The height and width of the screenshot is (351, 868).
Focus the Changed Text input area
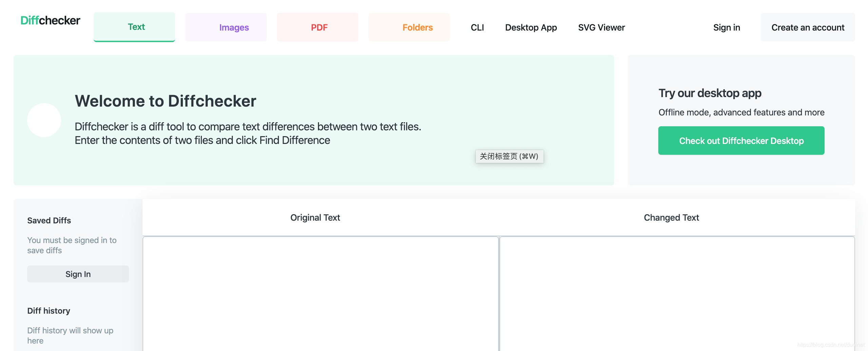click(677, 294)
